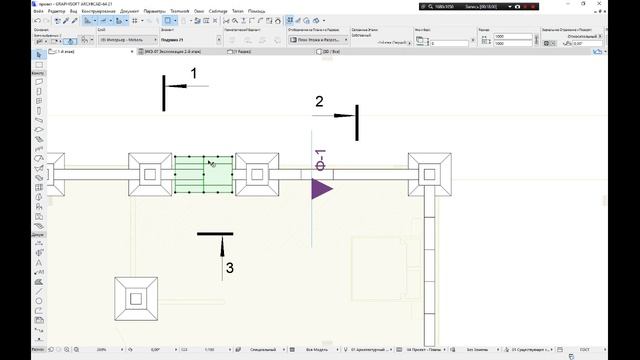Open the guide lines dropdown arrow

(95, 20)
